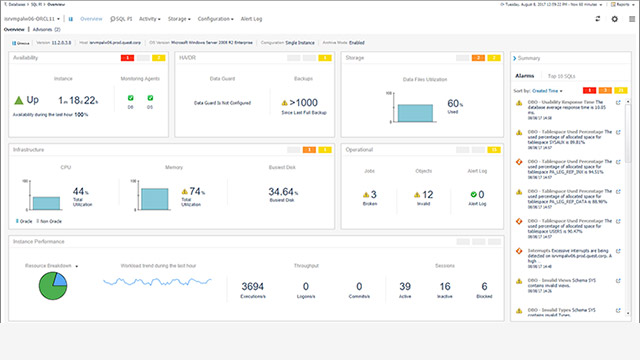Open the settings gear icon
This screenshot has height=360, width=640.
click(614, 19)
